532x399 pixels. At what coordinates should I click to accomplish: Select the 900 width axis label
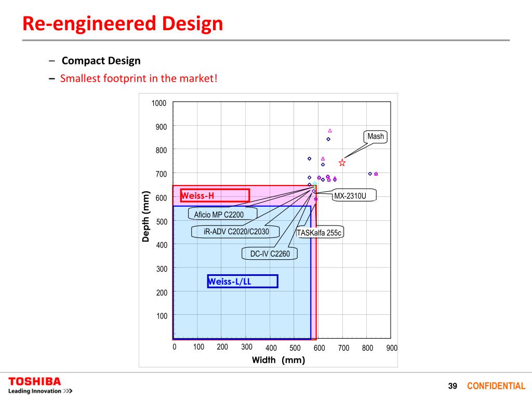(392, 348)
